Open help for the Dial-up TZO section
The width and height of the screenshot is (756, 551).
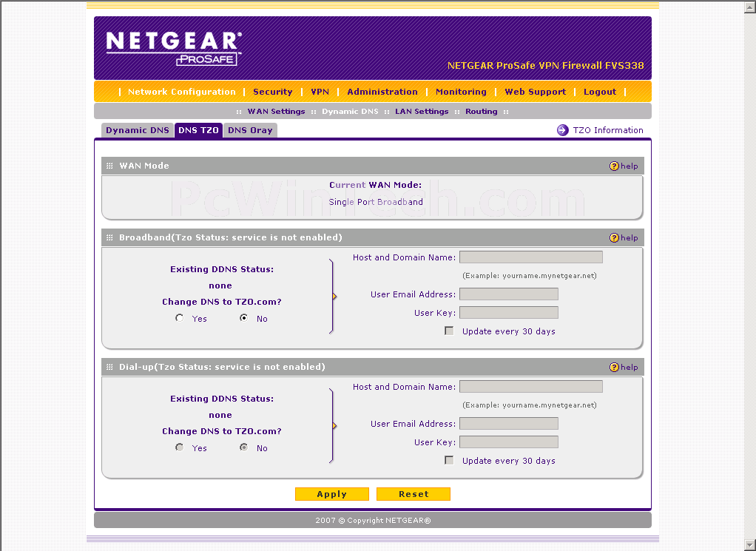coord(624,368)
